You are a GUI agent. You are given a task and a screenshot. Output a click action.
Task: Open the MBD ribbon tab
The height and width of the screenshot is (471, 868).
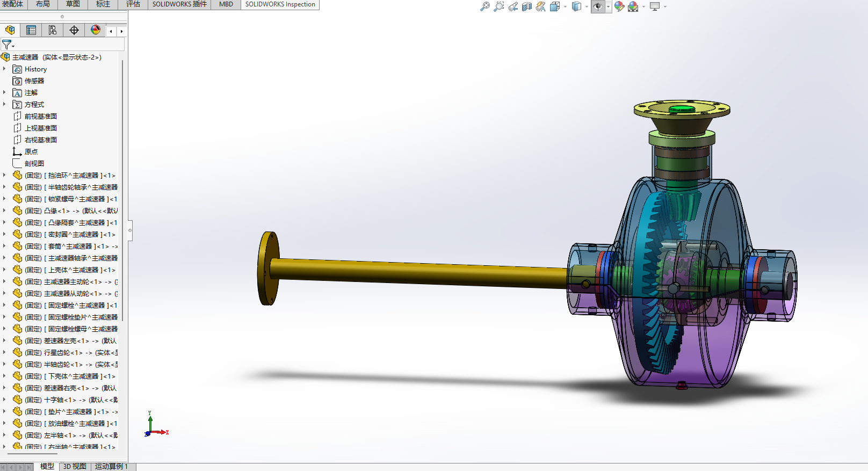[226, 4]
